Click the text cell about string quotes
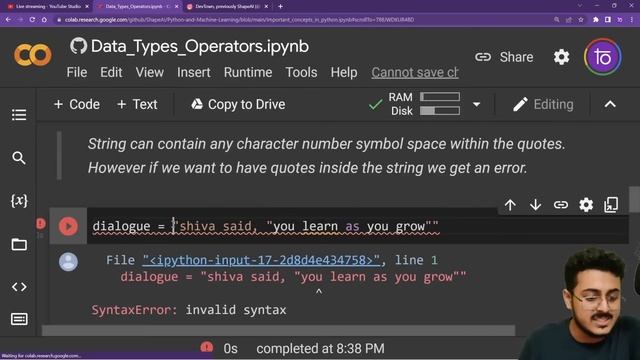The width and height of the screenshot is (640, 360). pyautogui.click(x=327, y=156)
